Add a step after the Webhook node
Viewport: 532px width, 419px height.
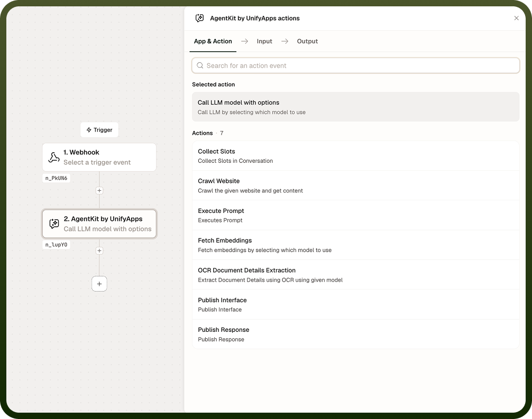click(99, 191)
